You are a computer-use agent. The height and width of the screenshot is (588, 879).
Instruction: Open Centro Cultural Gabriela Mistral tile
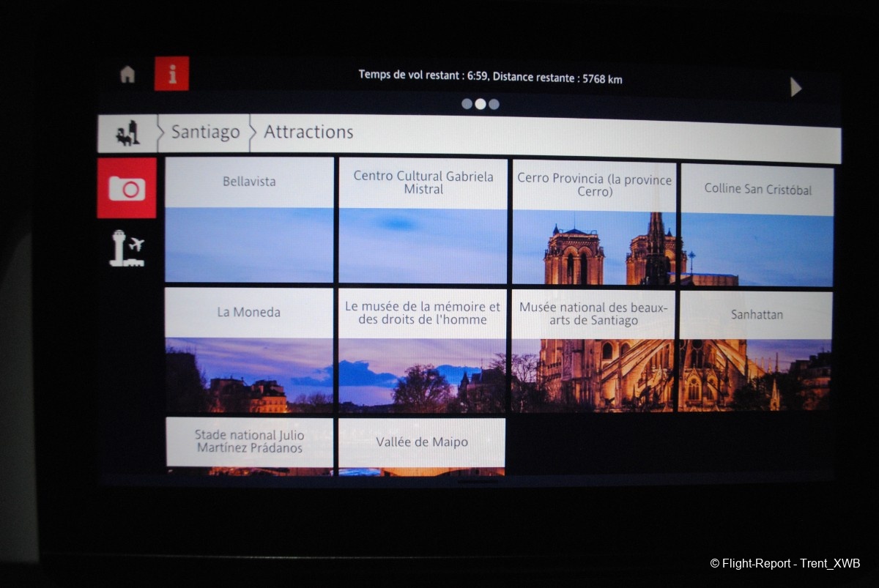423,220
